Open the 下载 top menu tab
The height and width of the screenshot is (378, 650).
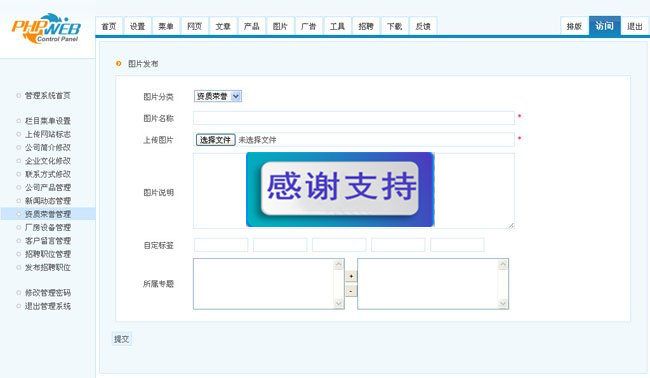[395, 26]
